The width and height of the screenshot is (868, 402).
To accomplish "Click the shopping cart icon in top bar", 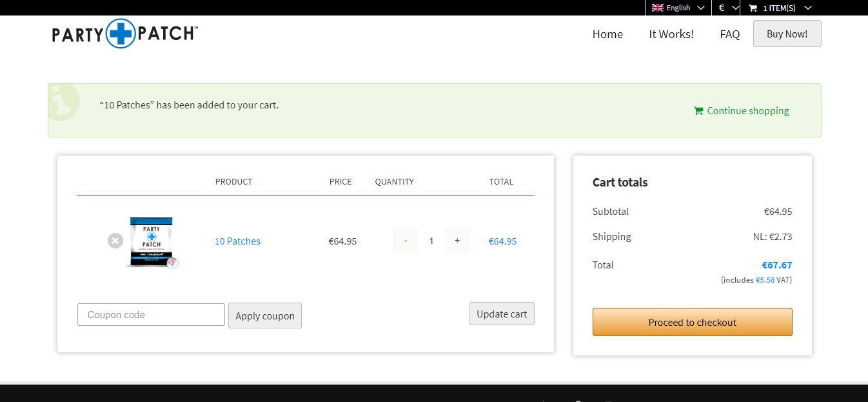I will (753, 8).
